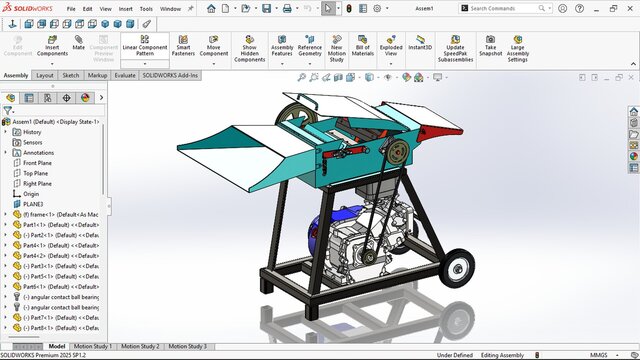Click Update SpeedPak Subassemblies
The width and height of the screenshot is (640, 360).
click(x=455, y=48)
